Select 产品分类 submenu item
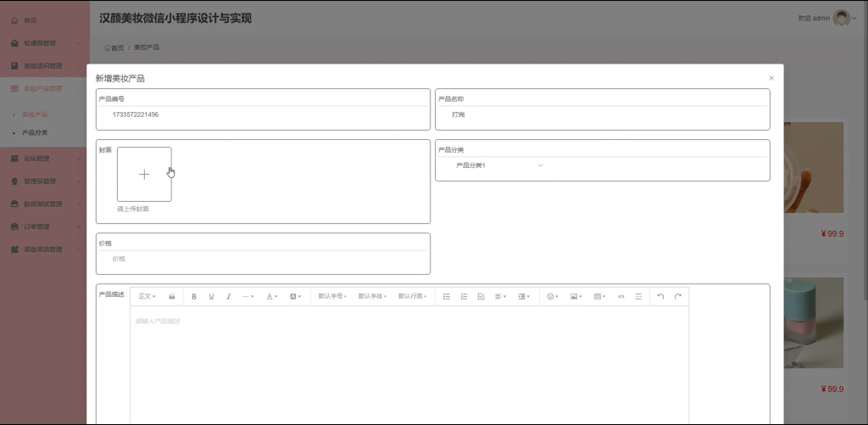The image size is (868, 425). (35, 133)
